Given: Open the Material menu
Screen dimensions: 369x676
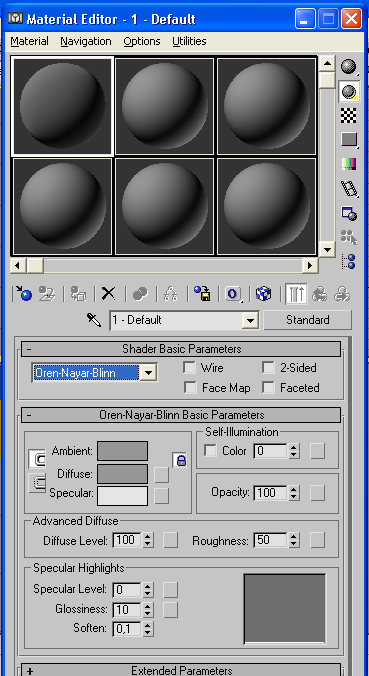Looking at the screenshot, I should click(x=29, y=41).
